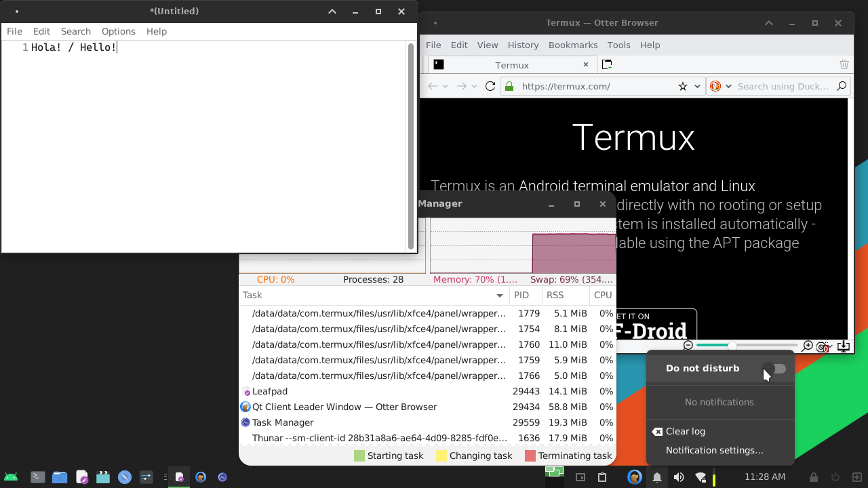Open the Android applications menu in the panel
The image size is (868, 488).
pyautogui.click(x=11, y=477)
